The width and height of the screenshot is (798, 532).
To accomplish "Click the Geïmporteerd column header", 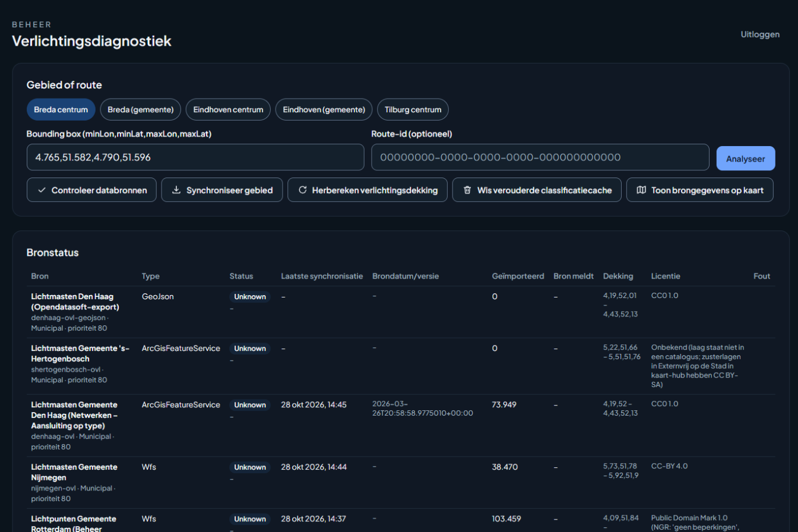I will pyautogui.click(x=518, y=276).
